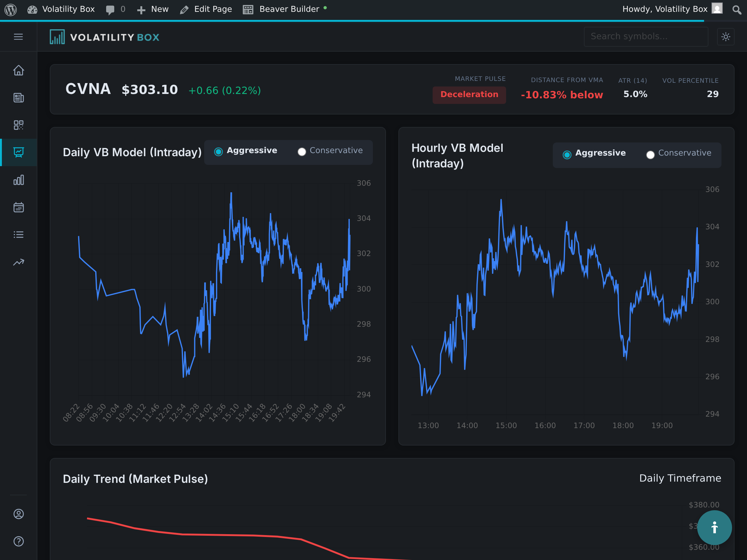
Task: Open the Volatility Box dashboard link
Action: (x=61, y=9)
